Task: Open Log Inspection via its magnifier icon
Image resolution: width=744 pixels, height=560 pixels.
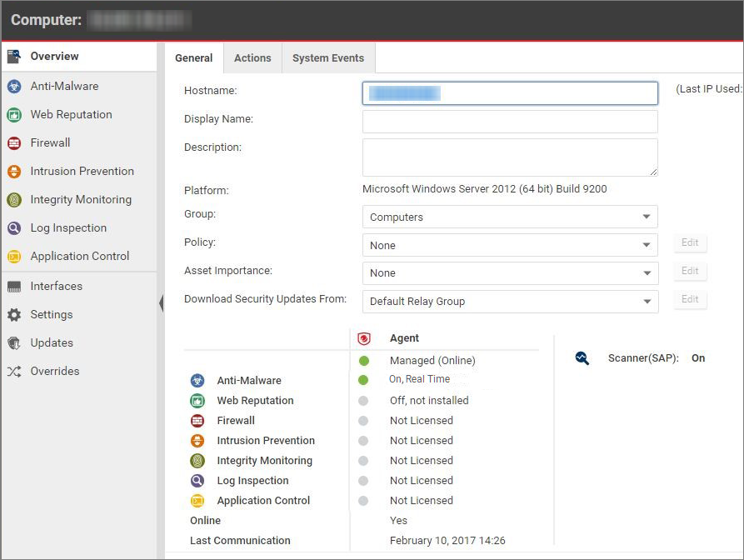Action: pos(13,227)
